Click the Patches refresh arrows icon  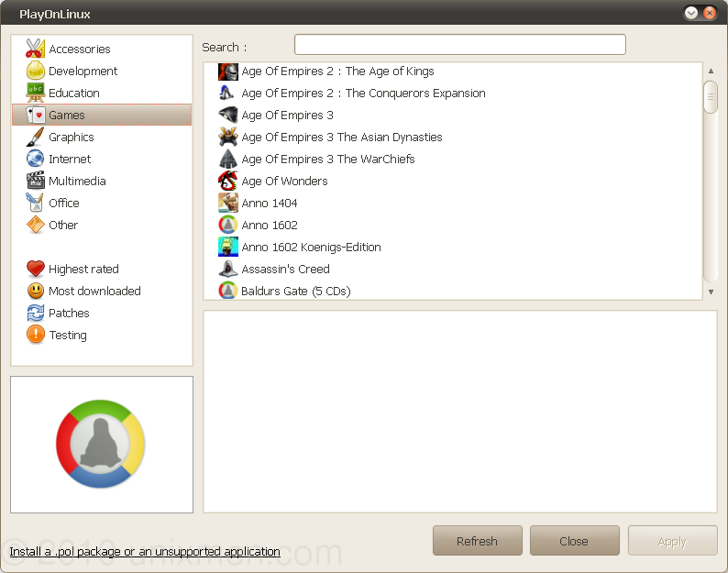click(35, 313)
